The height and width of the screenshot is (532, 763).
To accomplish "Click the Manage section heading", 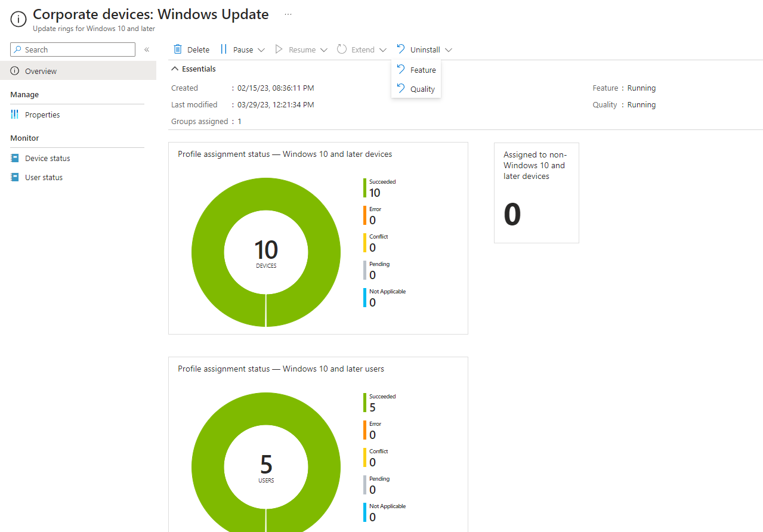I will 24,94.
